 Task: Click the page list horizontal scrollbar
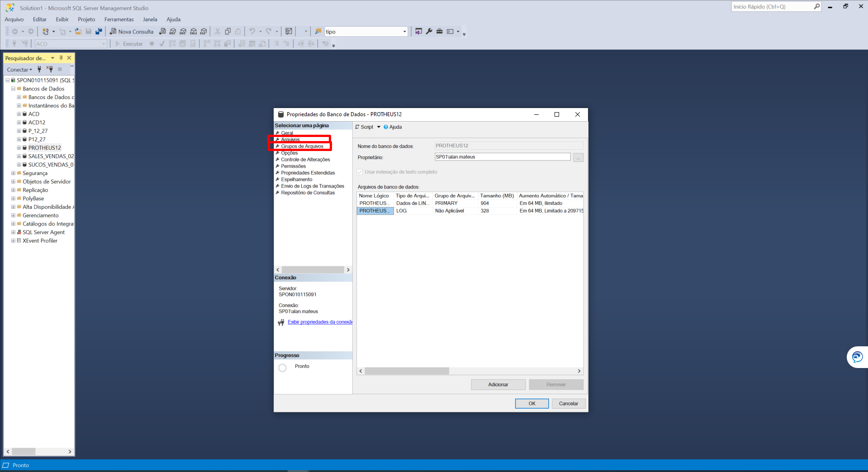[x=313, y=270]
